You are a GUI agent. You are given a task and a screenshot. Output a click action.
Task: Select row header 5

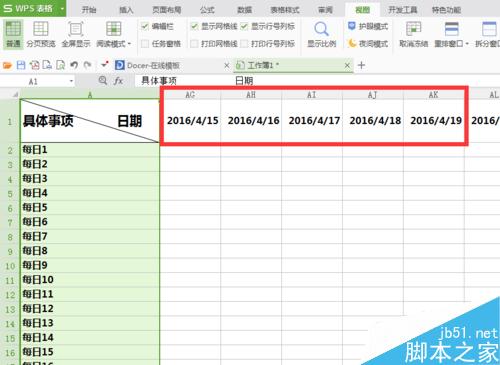[x=10, y=193]
